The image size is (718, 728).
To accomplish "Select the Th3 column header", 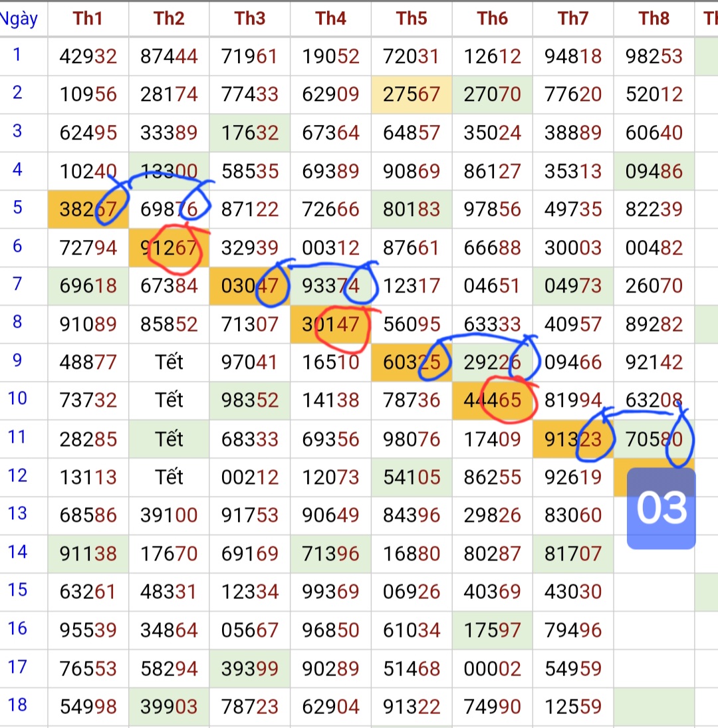I will click(249, 19).
